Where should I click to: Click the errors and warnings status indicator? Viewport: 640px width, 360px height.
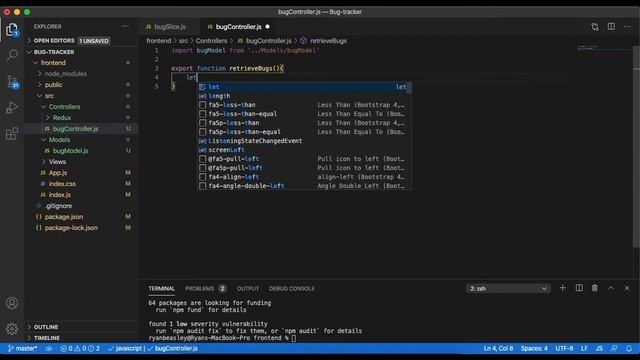tap(80, 349)
